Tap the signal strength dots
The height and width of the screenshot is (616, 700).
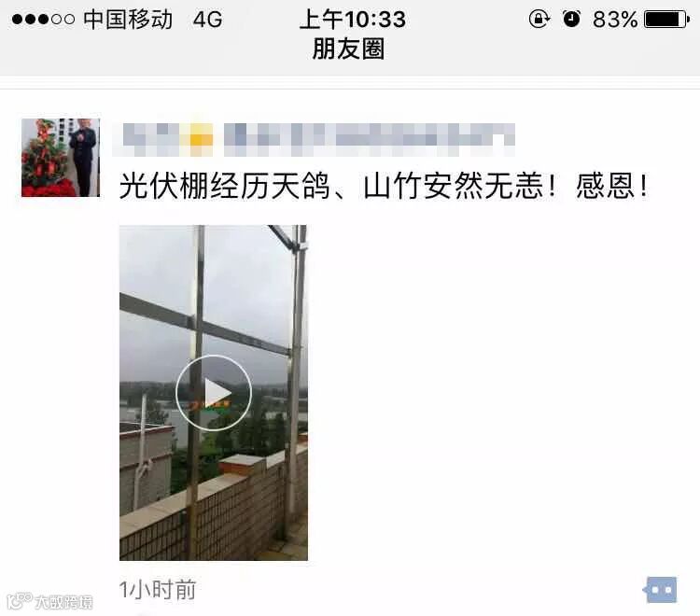click(x=43, y=20)
